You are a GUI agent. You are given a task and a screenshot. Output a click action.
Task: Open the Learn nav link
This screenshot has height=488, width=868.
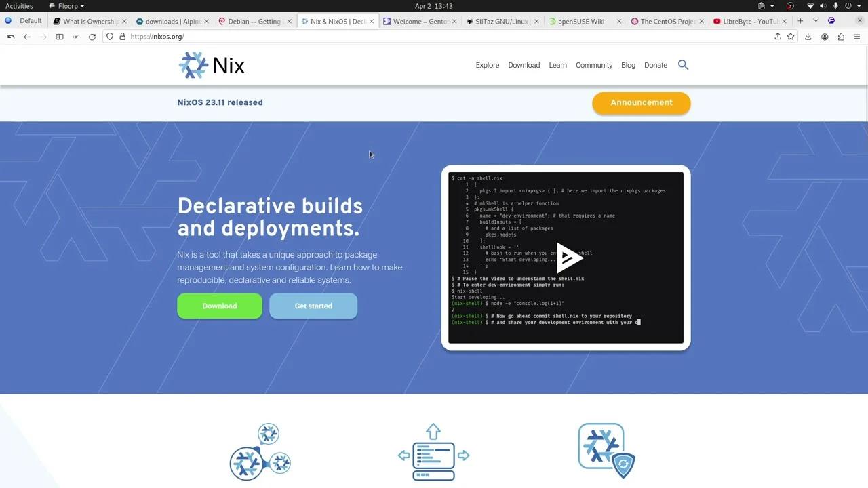click(558, 65)
